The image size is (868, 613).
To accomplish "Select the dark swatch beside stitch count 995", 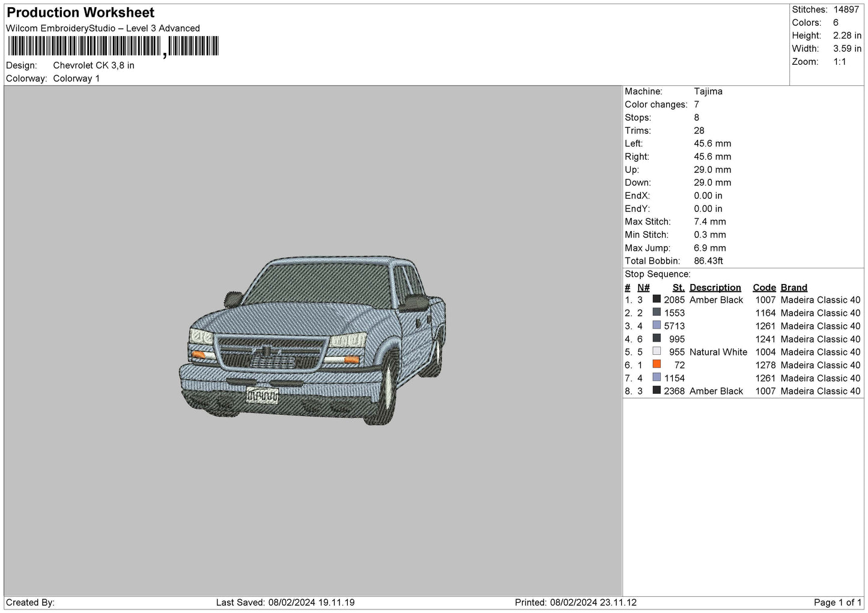I will [x=657, y=339].
